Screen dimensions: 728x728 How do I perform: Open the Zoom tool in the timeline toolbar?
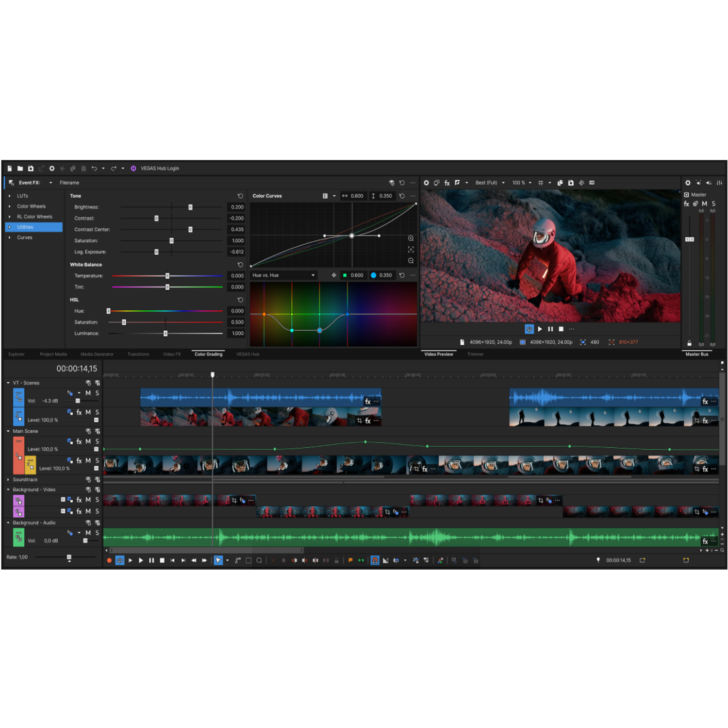[x=259, y=560]
